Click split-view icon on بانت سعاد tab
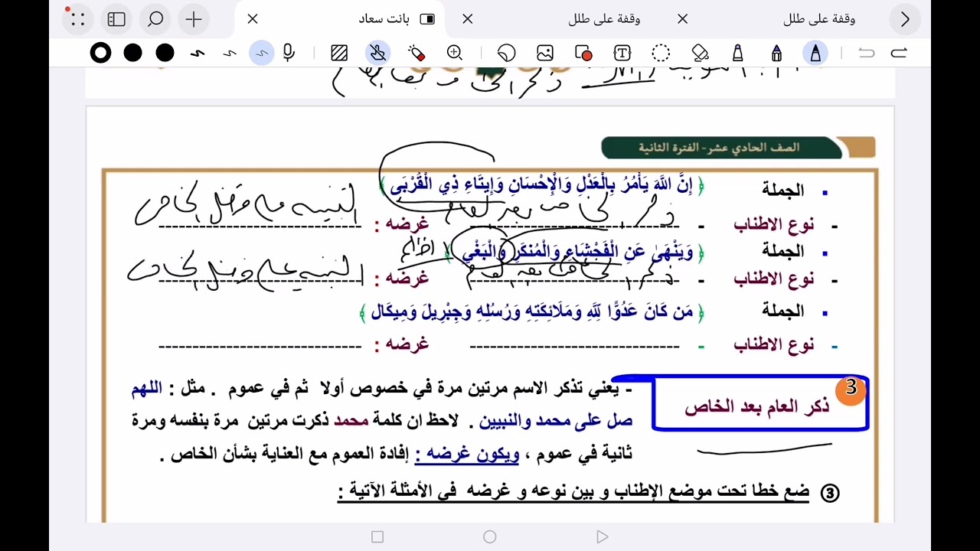 427,19
